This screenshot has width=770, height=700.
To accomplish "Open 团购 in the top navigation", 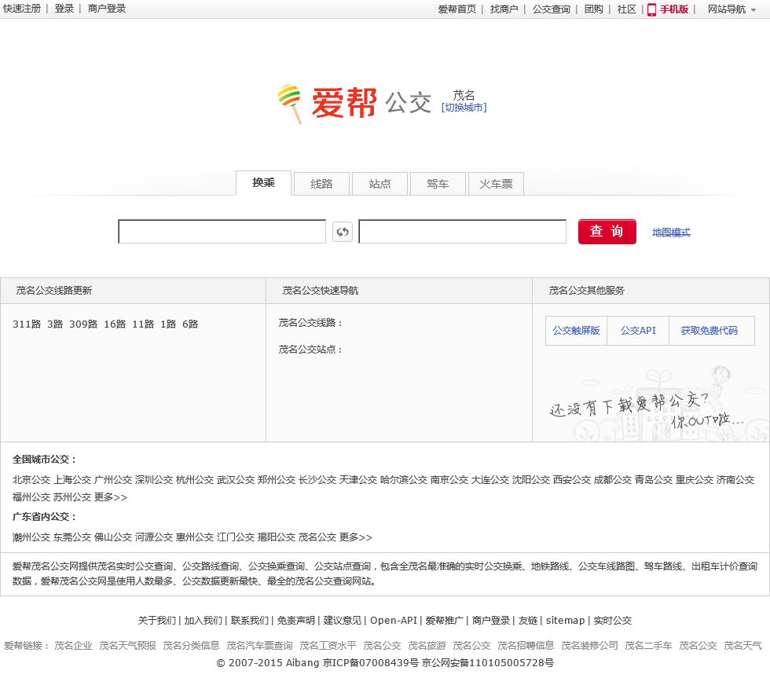I will [594, 9].
